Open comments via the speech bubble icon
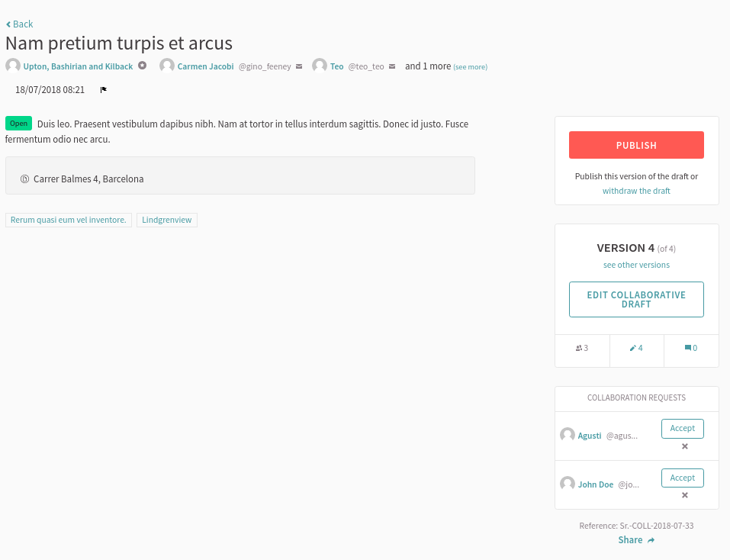 point(690,348)
